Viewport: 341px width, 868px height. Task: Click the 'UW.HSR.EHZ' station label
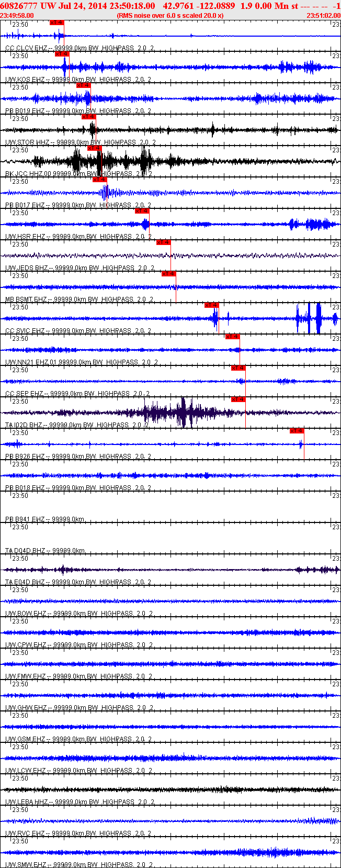tap(25, 237)
